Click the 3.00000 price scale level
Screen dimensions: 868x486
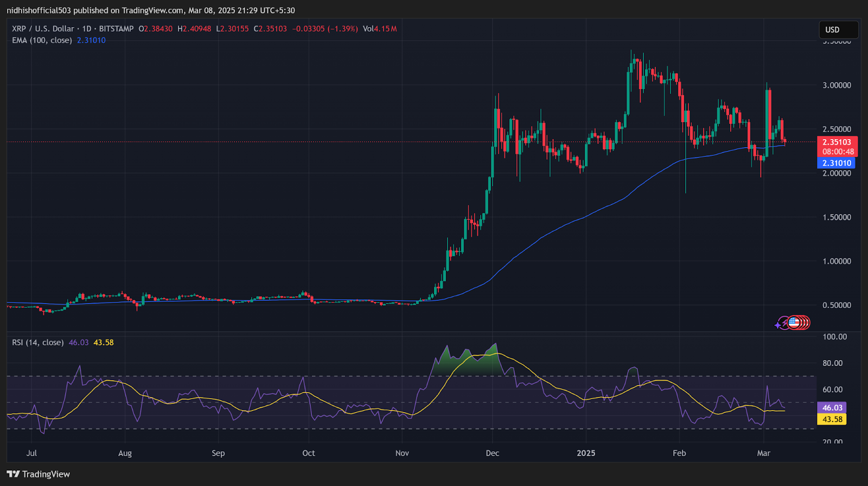coord(837,85)
